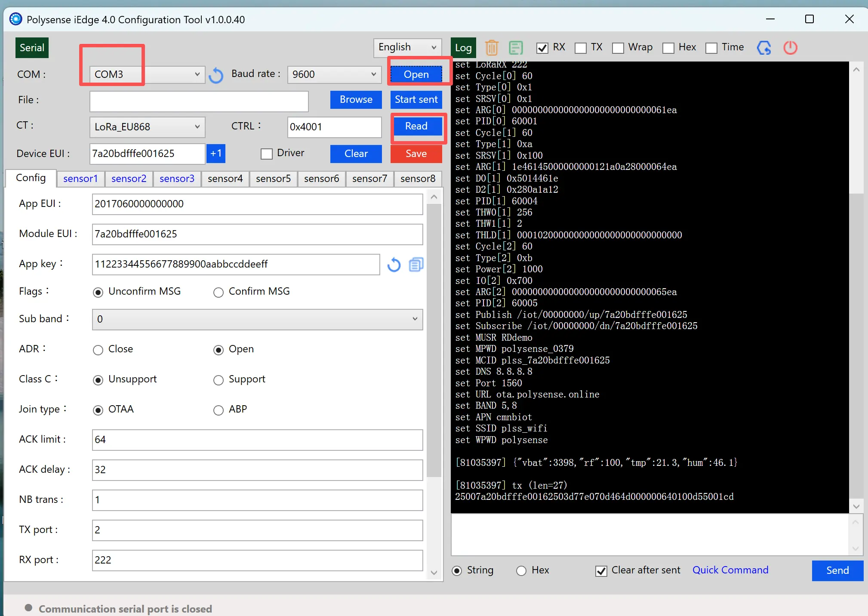Switch to the sensor2 tab
Viewport: 868px width, 616px height.
(x=129, y=179)
